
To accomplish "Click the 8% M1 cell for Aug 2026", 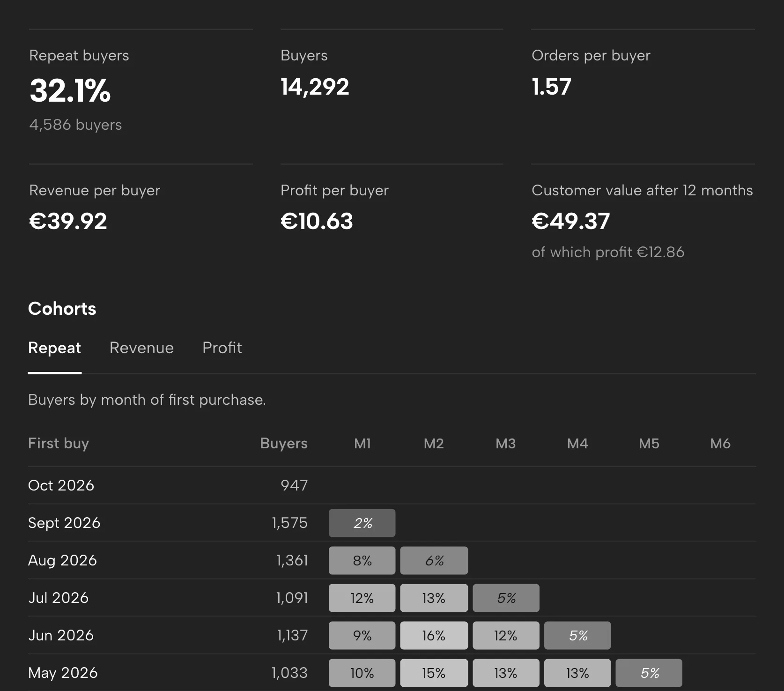I will coord(362,560).
